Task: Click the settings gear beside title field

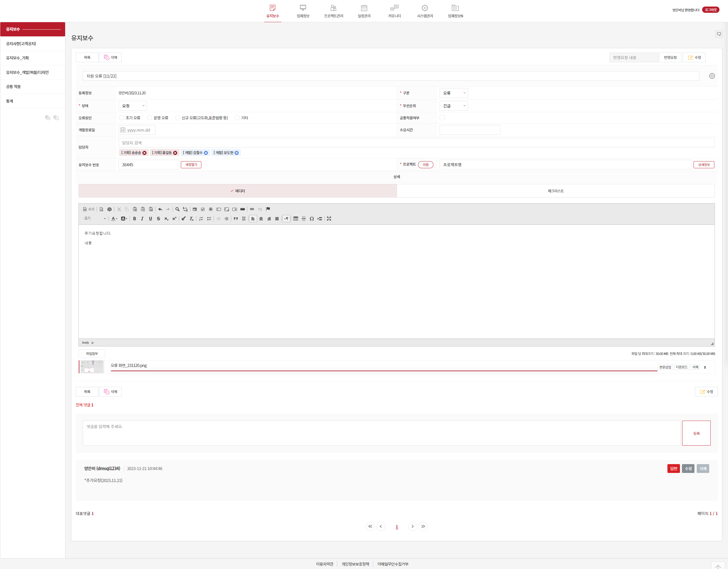Action: pyautogui.click(x=712, y=76)
